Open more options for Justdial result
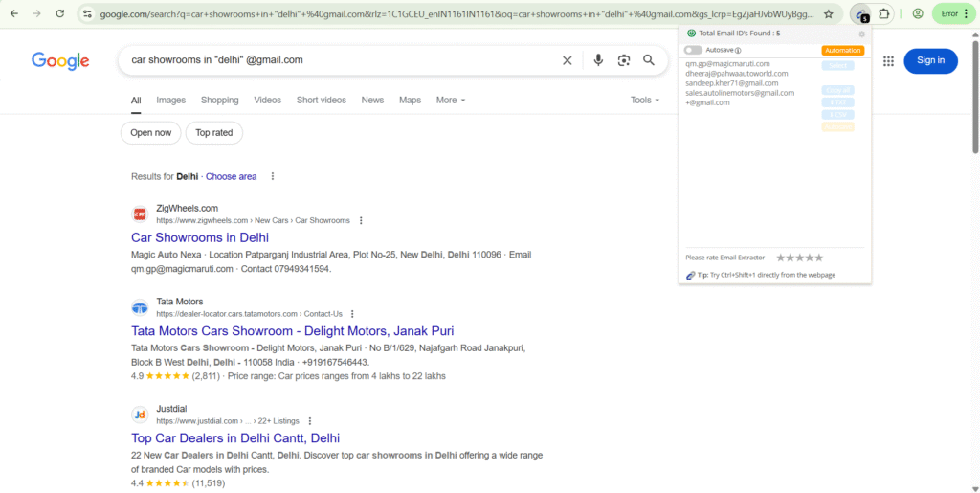The width and height of the screenshot is (980, 493). [310, 421]
